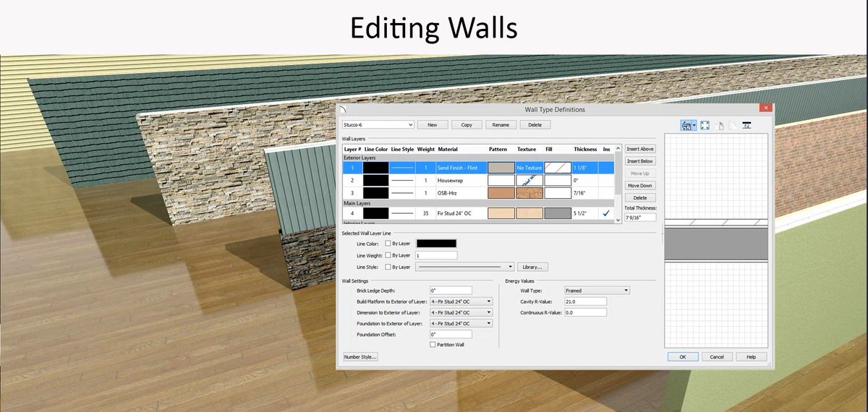Enable By Layer for Line Color
Viewport: 868px width, 412px height.
(x=388, y=244)
